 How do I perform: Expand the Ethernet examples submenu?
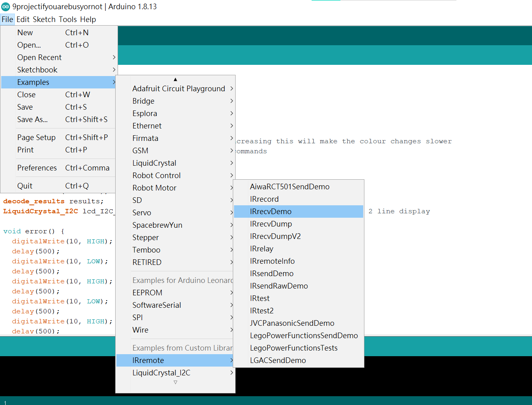(x=175, y=126)
